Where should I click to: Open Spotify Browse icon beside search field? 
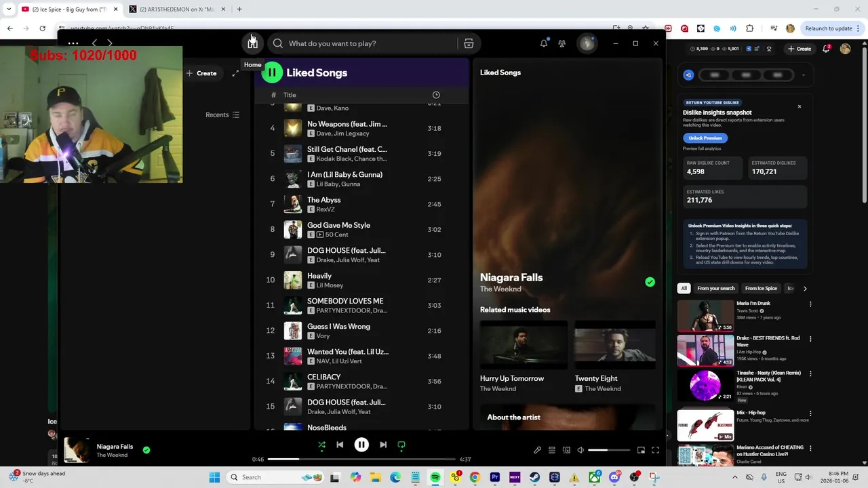(x=469, y=43)
